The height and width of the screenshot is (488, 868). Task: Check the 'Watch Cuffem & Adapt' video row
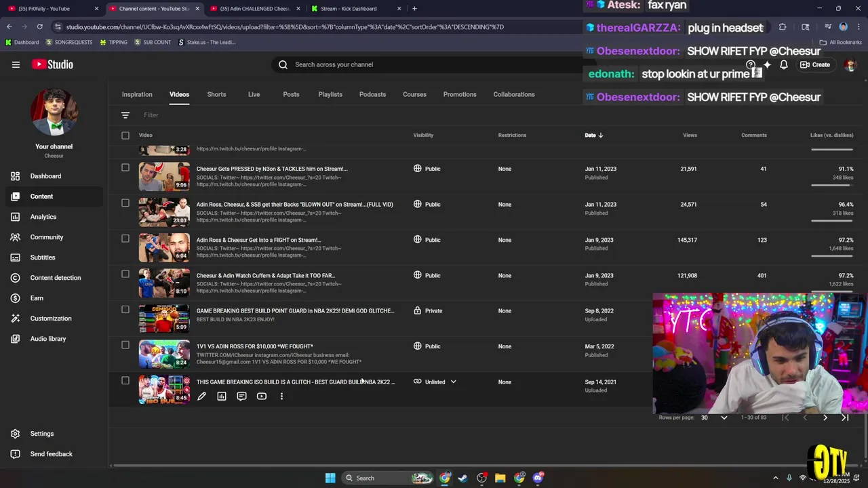pos(125,274)
